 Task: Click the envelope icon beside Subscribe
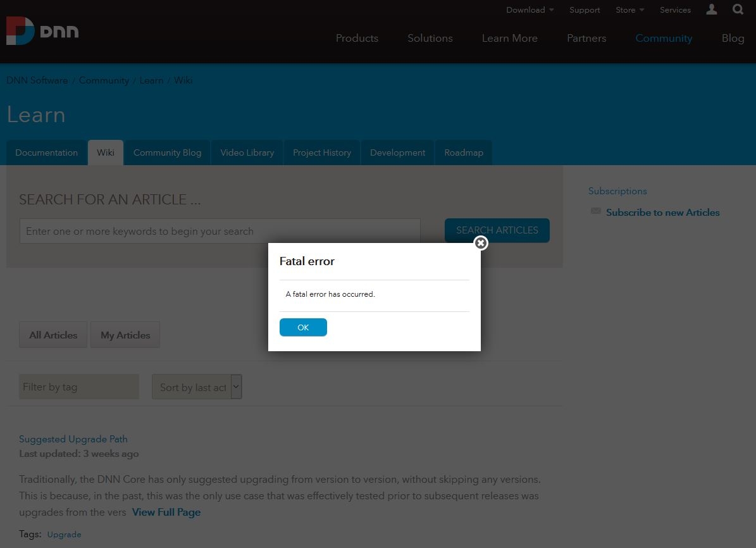point(596,211)
